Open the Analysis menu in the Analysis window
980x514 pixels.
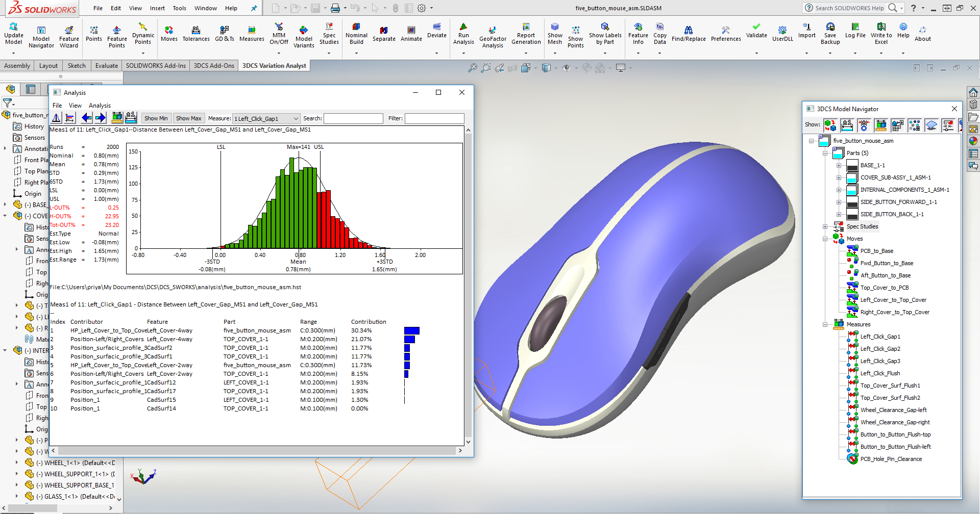pos(100,105)
